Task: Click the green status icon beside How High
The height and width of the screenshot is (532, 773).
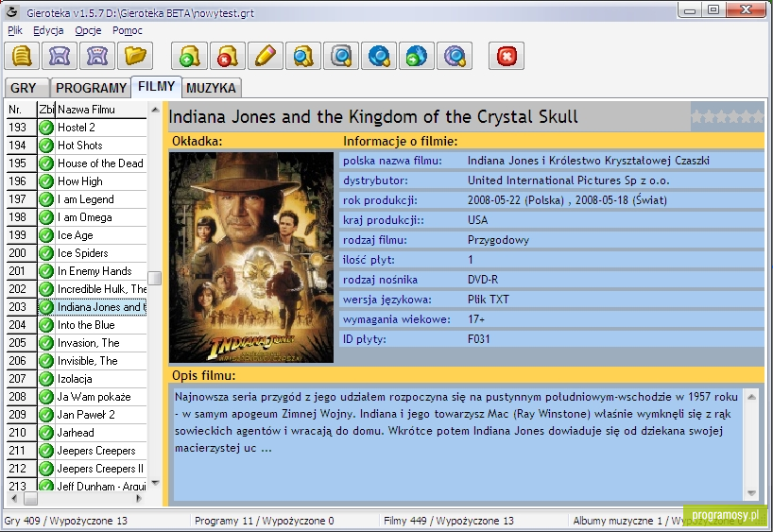Action: pos(46,181)
